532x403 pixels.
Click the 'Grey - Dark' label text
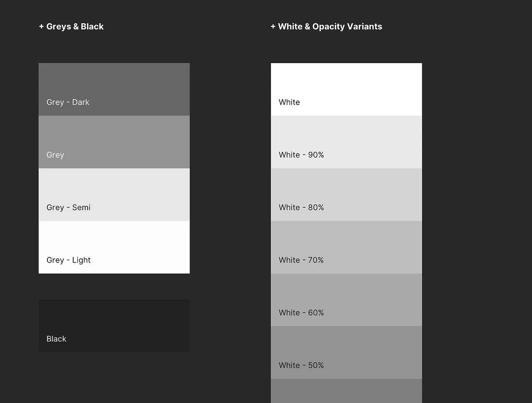[x=68, y=102]
